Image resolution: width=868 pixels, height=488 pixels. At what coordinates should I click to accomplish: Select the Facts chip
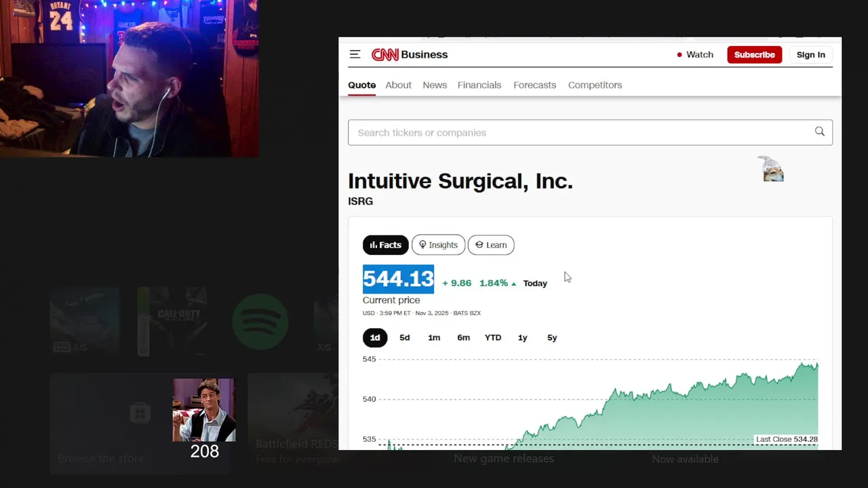click(x=385, y=245)
